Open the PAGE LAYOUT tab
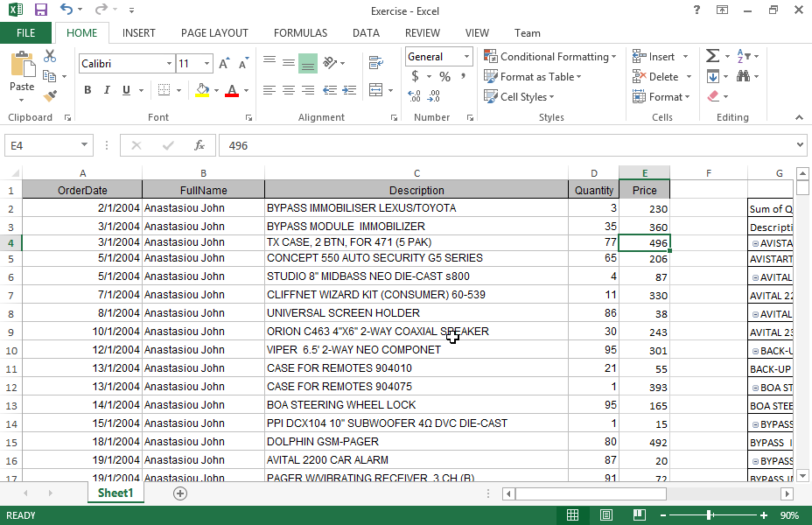 (x=214, y=33)
